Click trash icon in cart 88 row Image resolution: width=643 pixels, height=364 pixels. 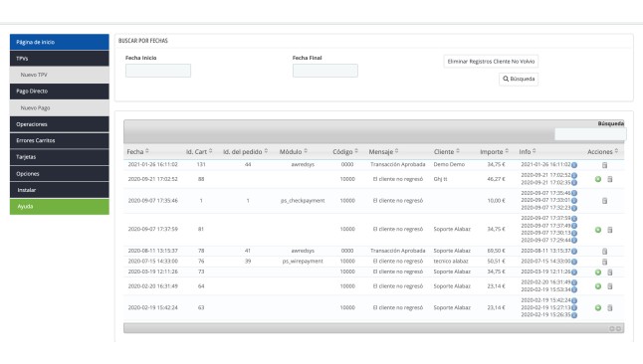click(610, 179)
